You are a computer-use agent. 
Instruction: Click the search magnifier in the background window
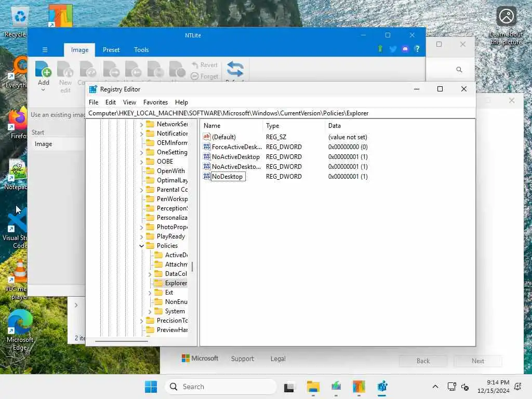pyautogui.click(x=459, y=70)
